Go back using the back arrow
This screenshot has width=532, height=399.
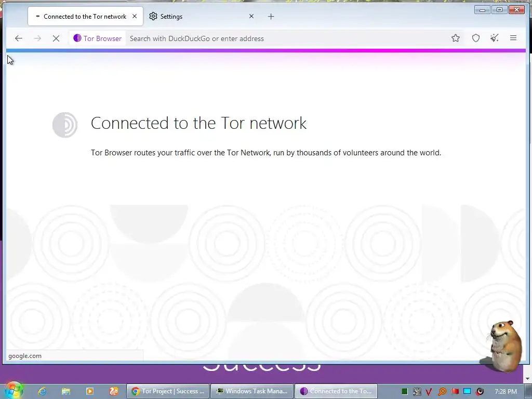click(19, 38)
